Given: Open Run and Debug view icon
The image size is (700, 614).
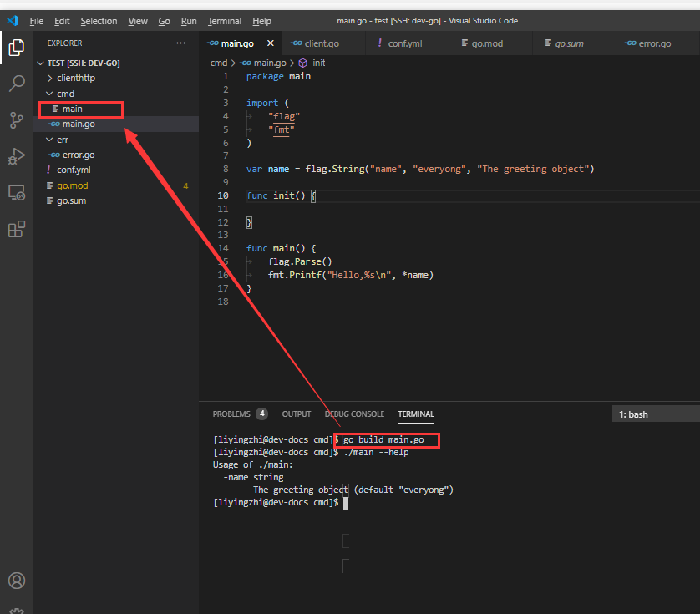Looking at the screenshot, I should point(17,156).
